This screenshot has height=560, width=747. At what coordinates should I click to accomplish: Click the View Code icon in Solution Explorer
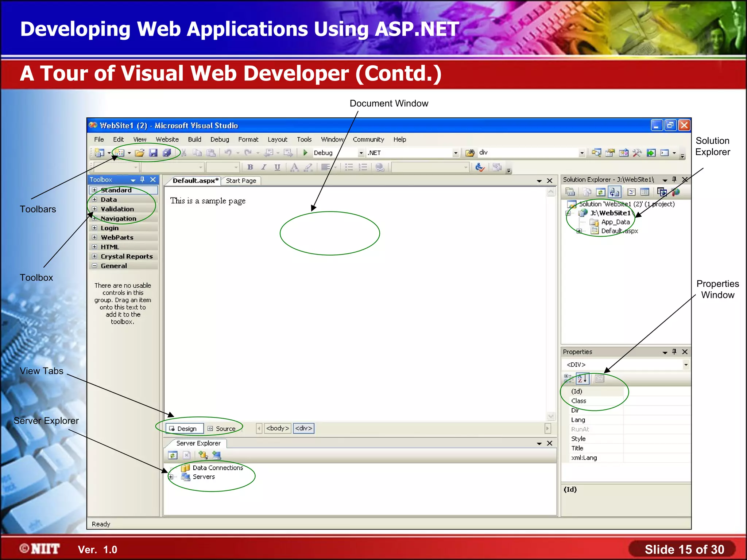coord(632,192)
